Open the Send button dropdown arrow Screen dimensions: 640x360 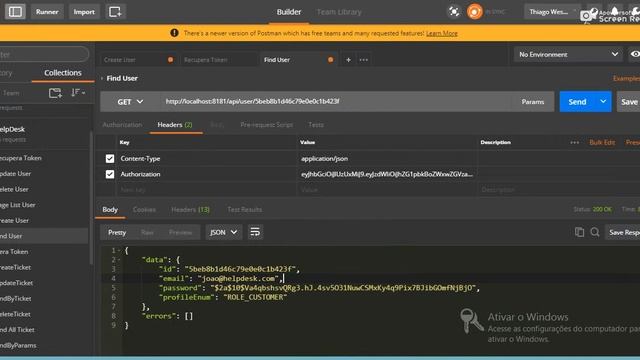(x=603, y=102)
